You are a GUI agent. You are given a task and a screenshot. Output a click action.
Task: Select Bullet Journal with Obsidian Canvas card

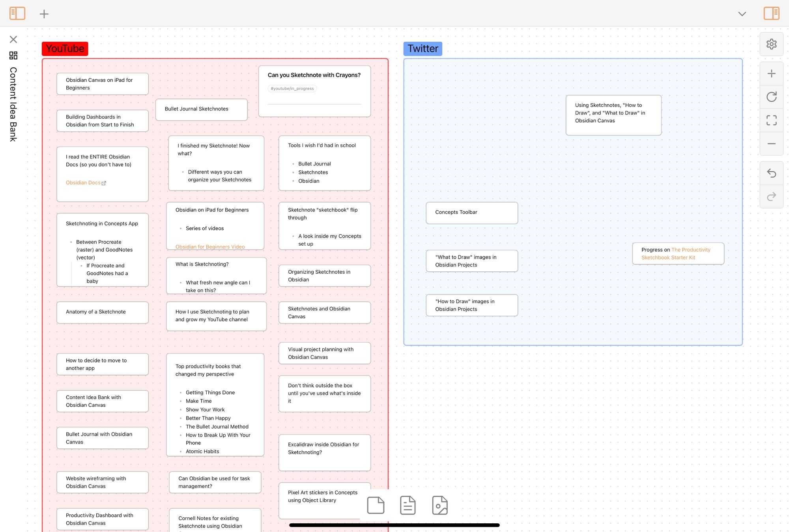[x=103, y=438]
